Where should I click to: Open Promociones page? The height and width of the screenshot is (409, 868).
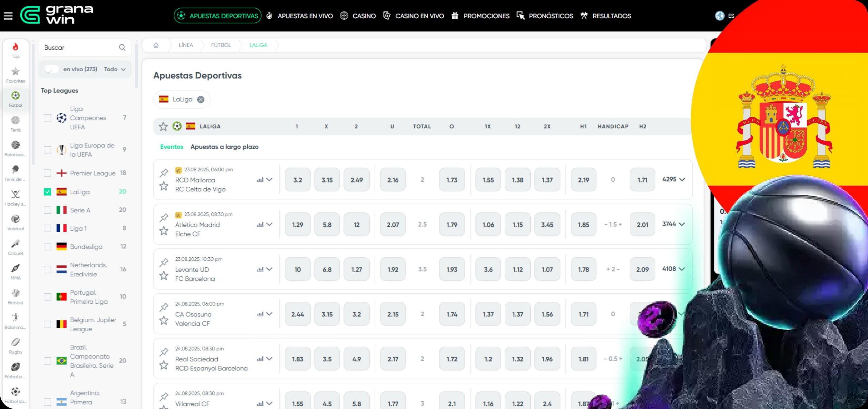480,16
